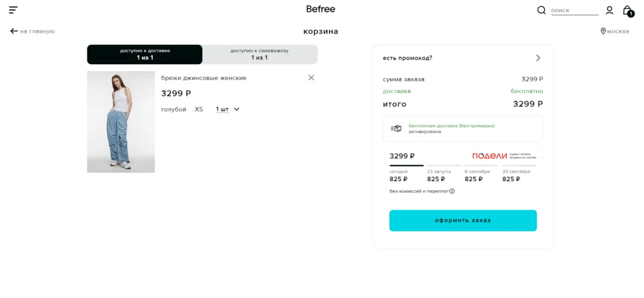The height and width of the screenshot is (298, 644).
Task: Open the user account profile icon
Action: click(x=609, y=10)
